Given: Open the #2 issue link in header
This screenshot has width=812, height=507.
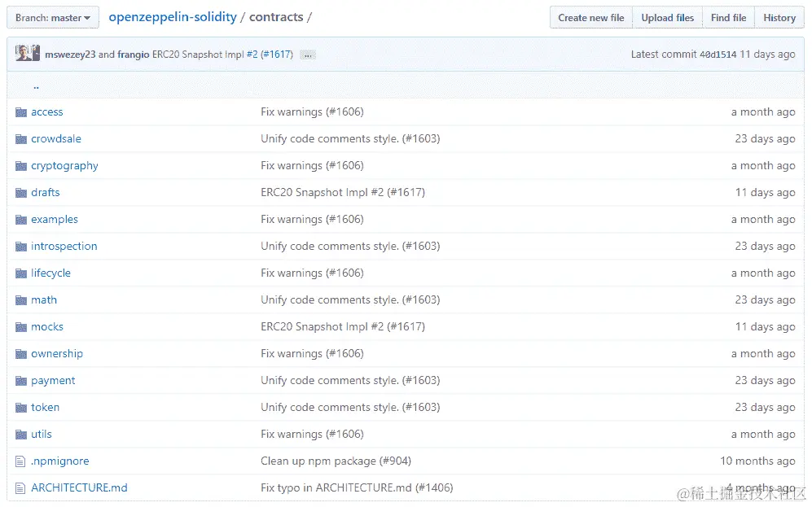Looking at the screenshot, I should pyautogui.click(x=252, y=55).
